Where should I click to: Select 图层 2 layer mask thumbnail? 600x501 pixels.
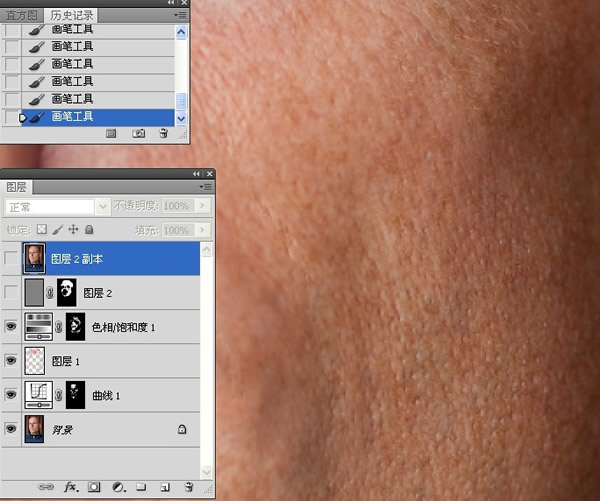coord(67,293)
